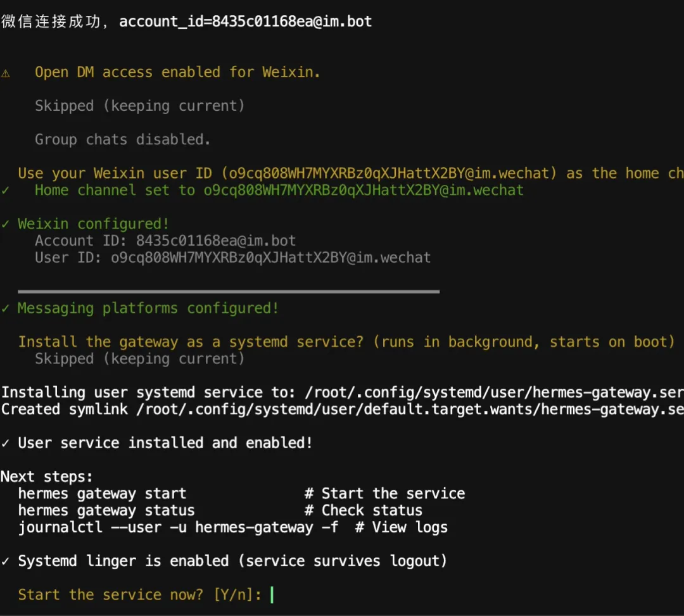Click checkmark before User service installed
684x616 pixels.
(x=6, y=443)
